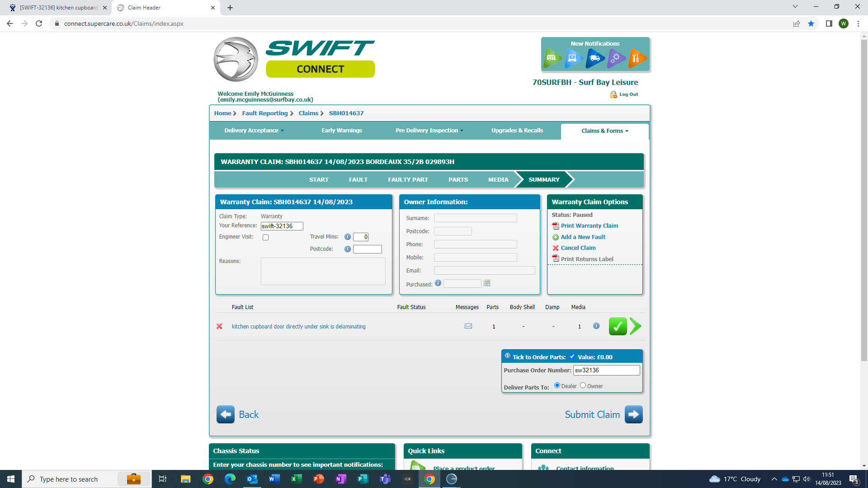The height and width of the screenshot is (488, 868).
Task: Open the Pre Delivery Inspection dropdown
Action: pos(429,131)
